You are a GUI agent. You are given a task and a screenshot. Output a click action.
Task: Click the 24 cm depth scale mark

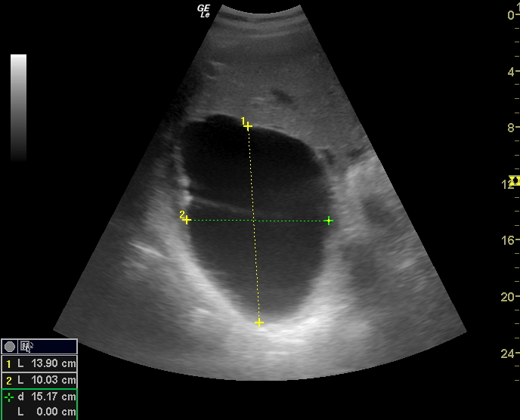tap(511, 353)
